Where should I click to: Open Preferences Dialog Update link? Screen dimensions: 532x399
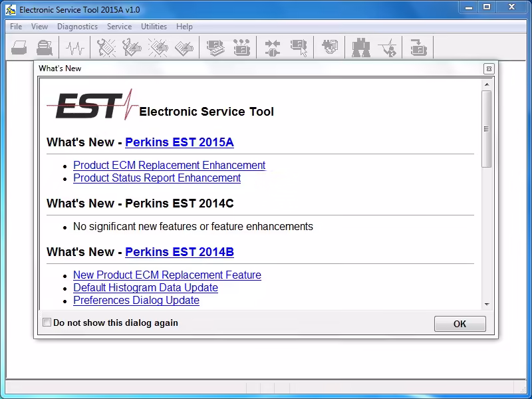pos(136,301)
